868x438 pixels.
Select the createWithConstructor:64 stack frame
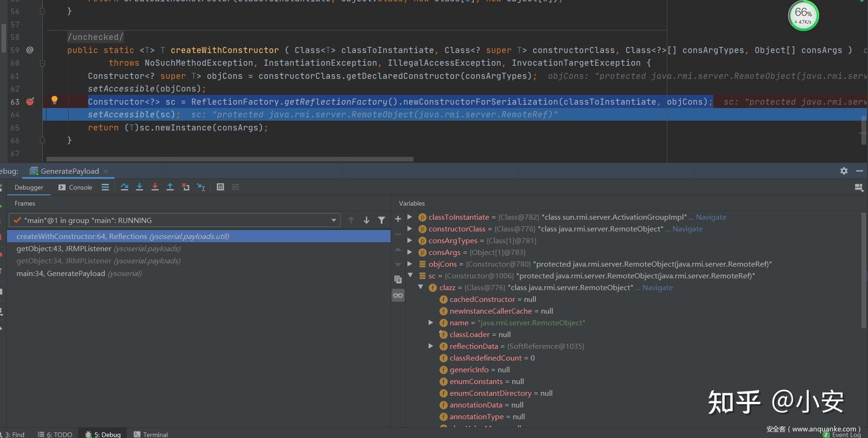click(x=199, y=236)
